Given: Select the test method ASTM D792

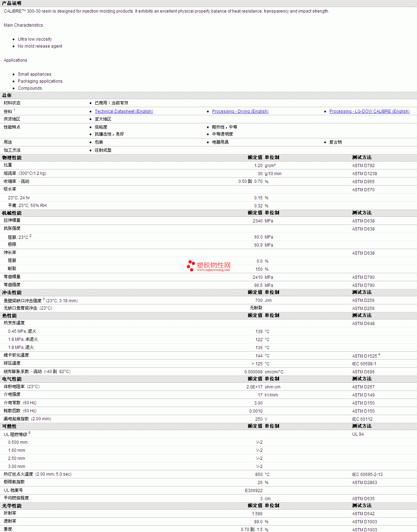Looking at the screenshot, I should point(363,166).
